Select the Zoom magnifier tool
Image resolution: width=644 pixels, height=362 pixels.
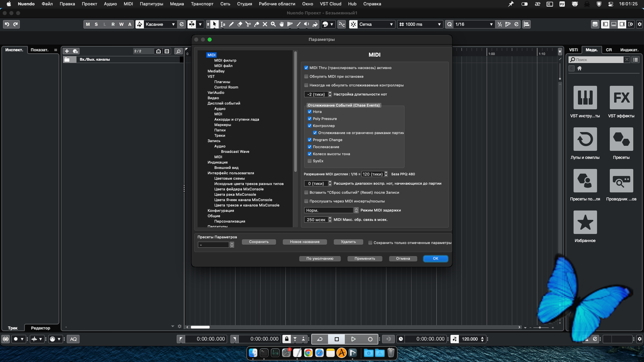coord(273,24)
